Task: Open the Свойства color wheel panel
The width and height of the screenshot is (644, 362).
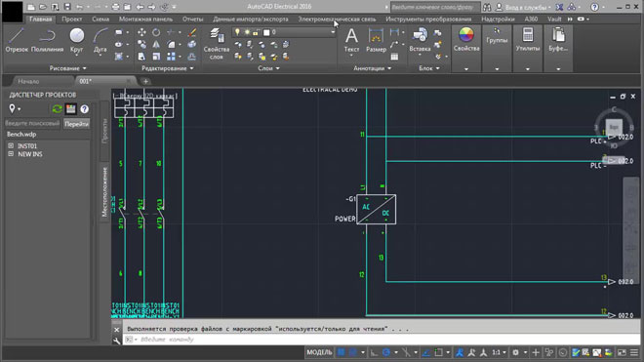Action: pyautogui.click(x=466, y=40)
